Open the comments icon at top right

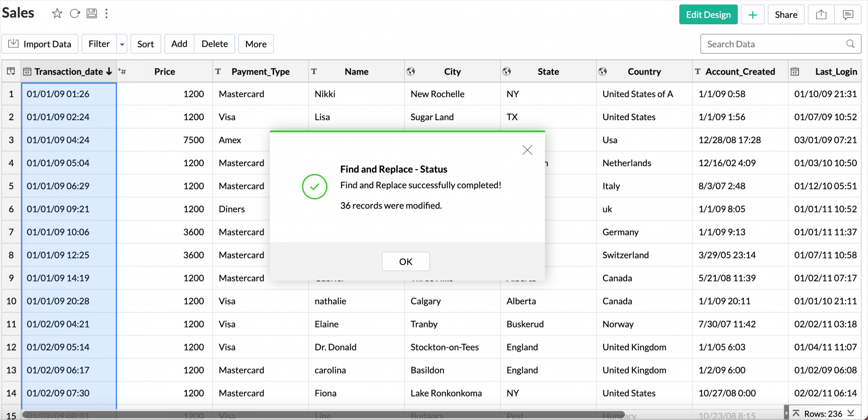pos(848,15)
